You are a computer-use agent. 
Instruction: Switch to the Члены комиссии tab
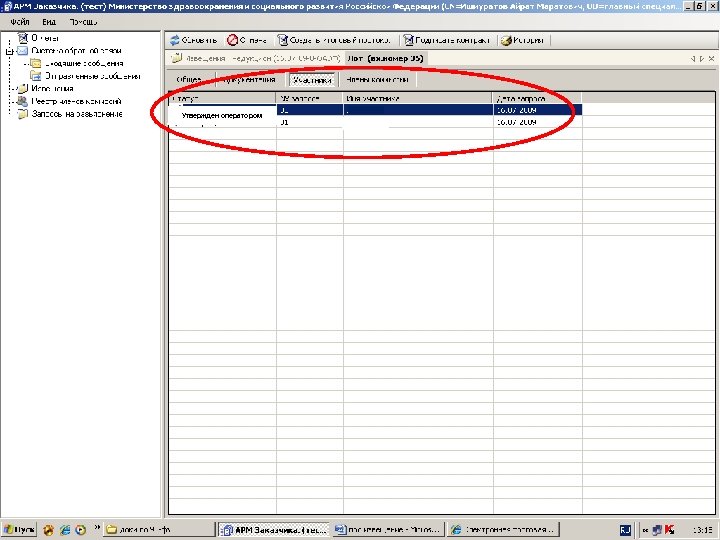pyautogui.click(x=377, y=79)
